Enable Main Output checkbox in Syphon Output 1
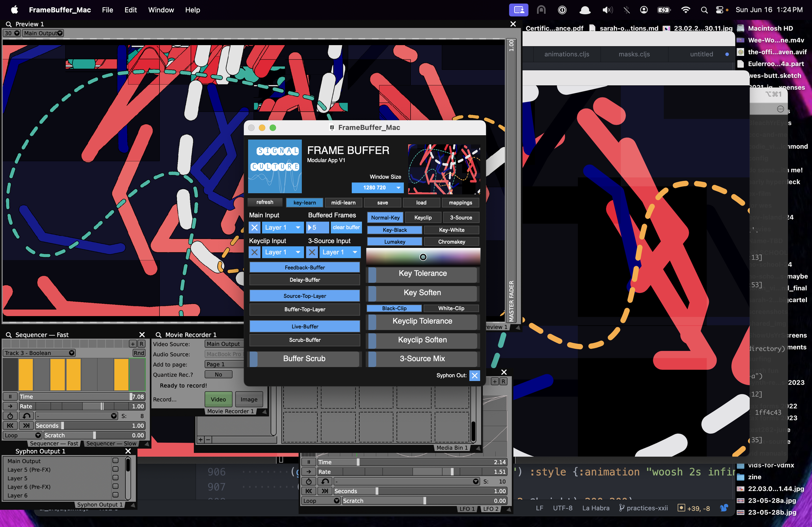 point(115,461)
